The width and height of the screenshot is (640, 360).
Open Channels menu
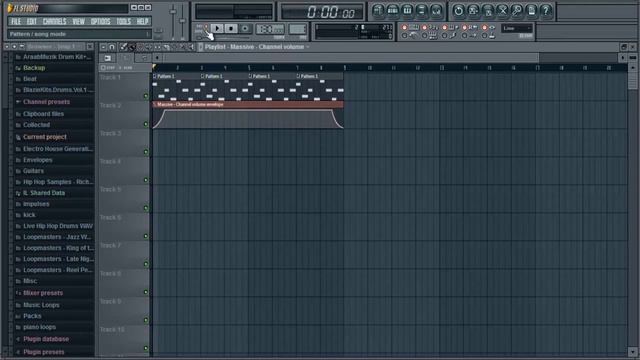54,21
